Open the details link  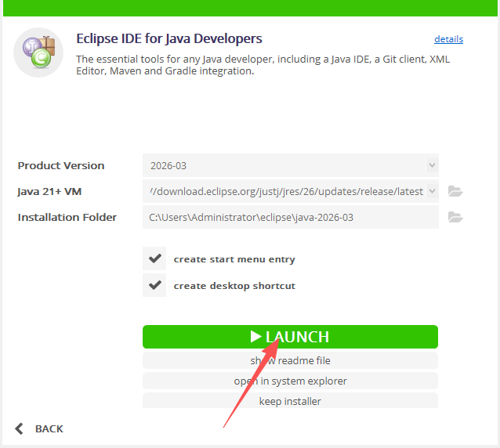pyautogui.click(x=448, y=39)
